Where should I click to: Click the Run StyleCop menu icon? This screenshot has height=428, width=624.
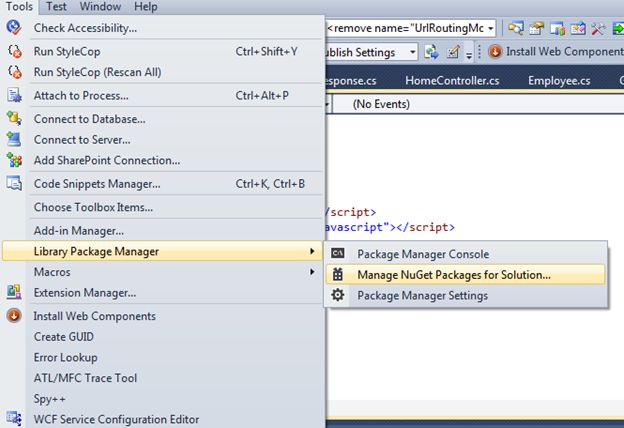[x=14, y=51]
